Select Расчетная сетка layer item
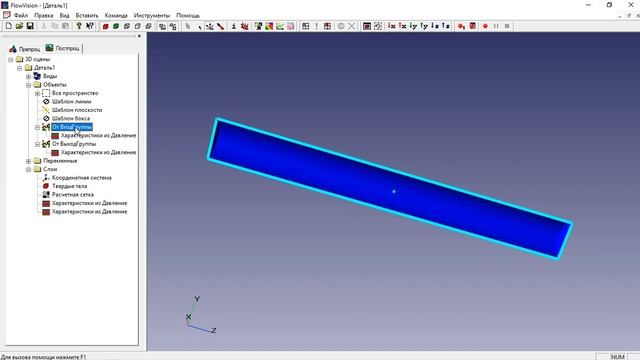Viewport: 640px width, 360px height. click(73, 195)
